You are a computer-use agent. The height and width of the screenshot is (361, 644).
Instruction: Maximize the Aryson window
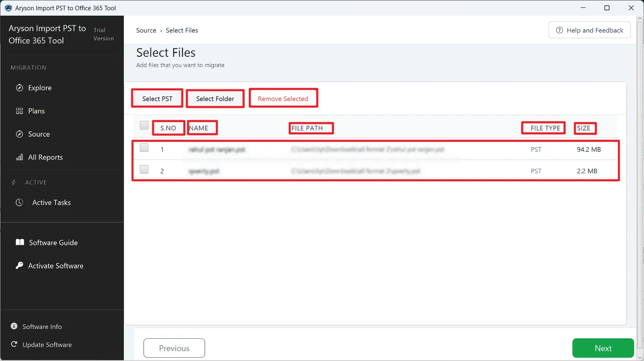point(607,8)
